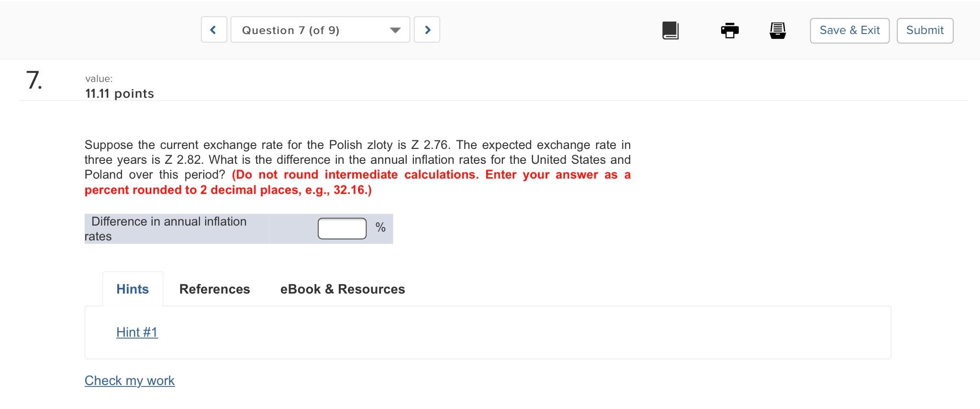Open the eBook & Resources tab
Image resolution: width=980 pixels, height=409 pixels.
(x=343, y=289)
